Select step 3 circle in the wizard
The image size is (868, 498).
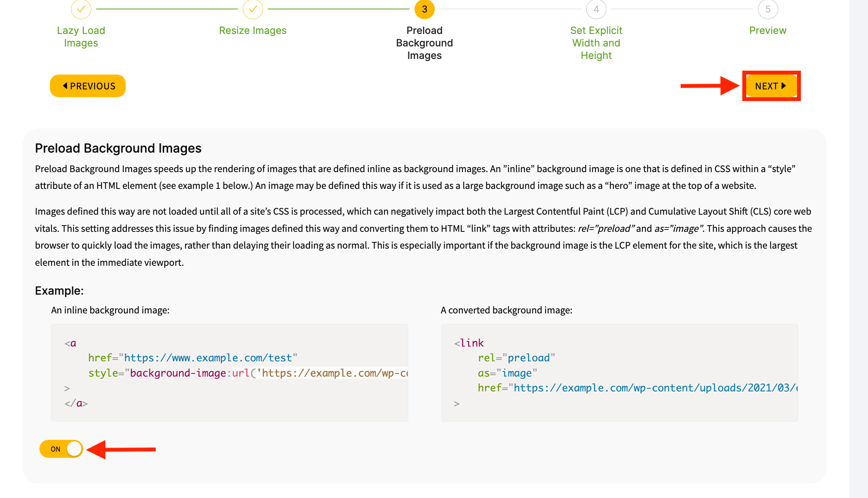[x=425, y=9]
